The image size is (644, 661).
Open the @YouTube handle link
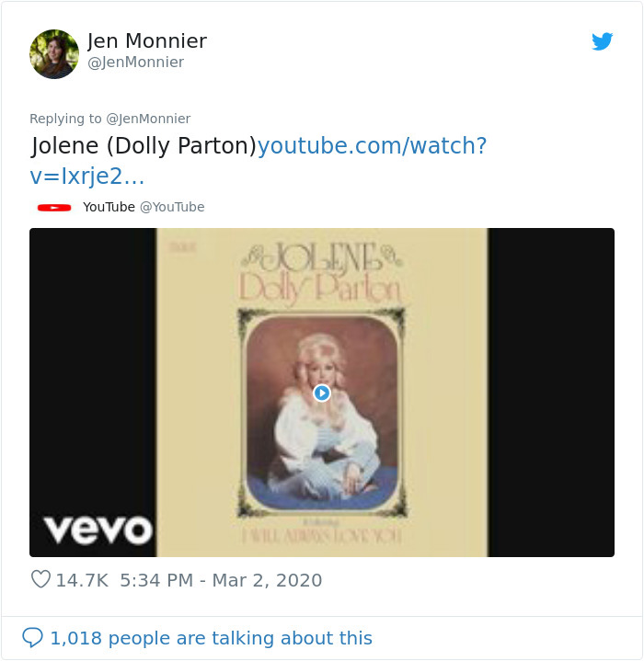click(172, 207)
